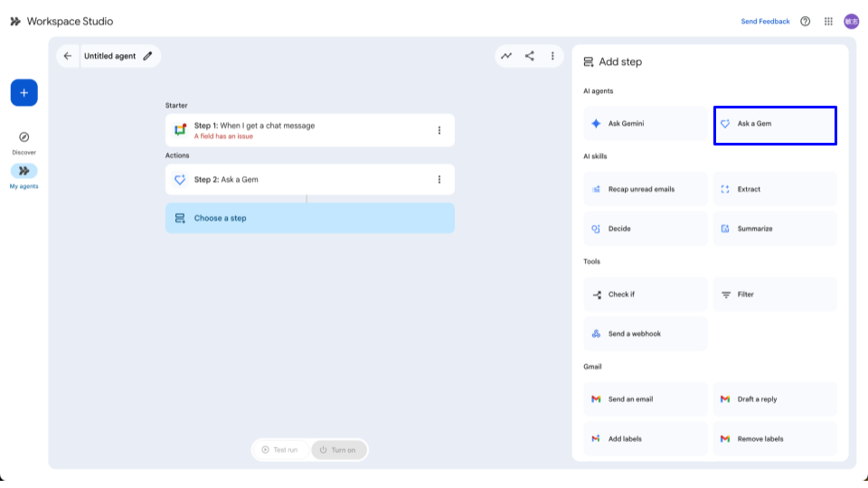This screenshot has height=488, width=868.
Task: Open agent more options menu in toolbar
Action: click(x=552, y=56)
